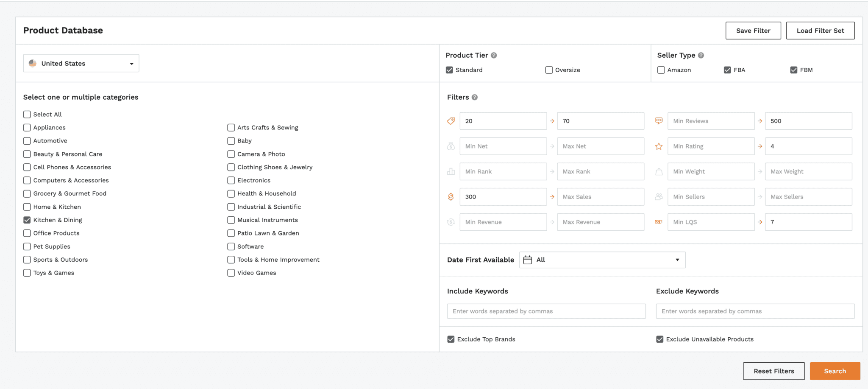
Task: Click the weight bag icon next to Min Weight
Action: (659, 171)
